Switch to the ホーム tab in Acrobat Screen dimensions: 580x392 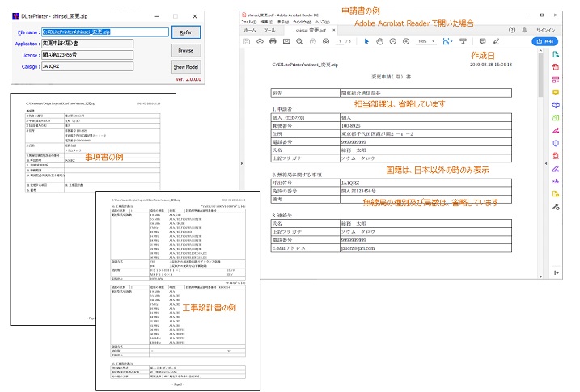click(x=250, y=30)
